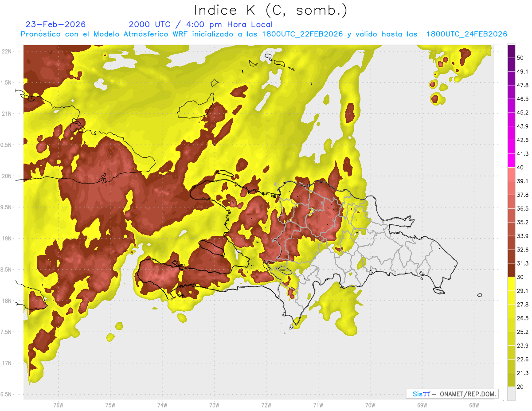Click the '29.1' value on the color scale
Image resolution: width=532 pixels, height=411 pixels.
(x=523, y=291)
